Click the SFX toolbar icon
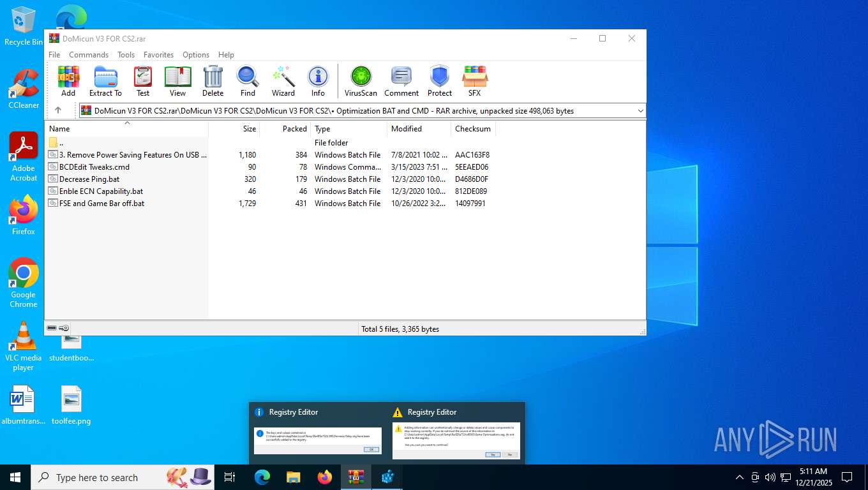Viewport: 868px width, 490px height. pyautogui.click(x=474, y=81)
